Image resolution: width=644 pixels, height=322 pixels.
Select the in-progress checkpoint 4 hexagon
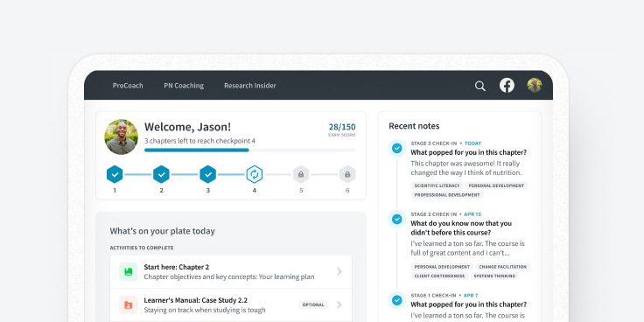click(x=255, y=174)
